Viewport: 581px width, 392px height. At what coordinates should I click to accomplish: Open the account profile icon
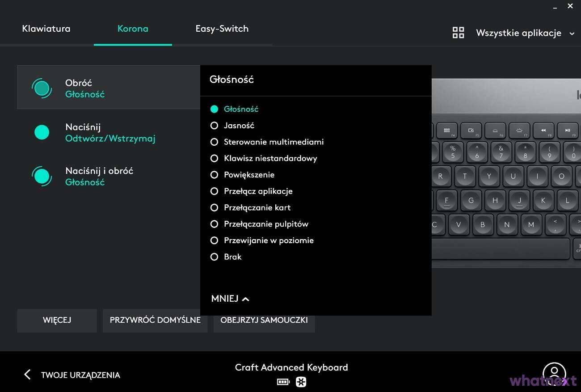(554, 372)
